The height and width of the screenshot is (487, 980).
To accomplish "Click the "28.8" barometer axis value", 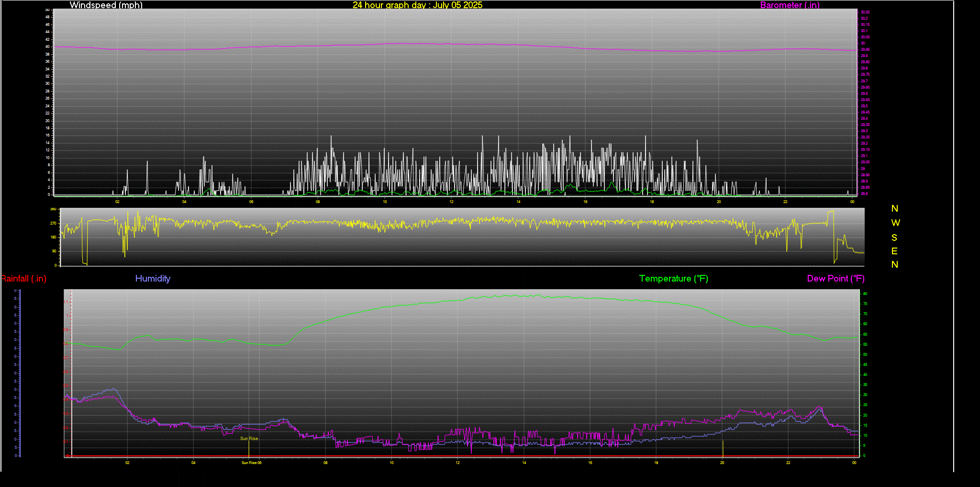I will click(x=864, y=194).
